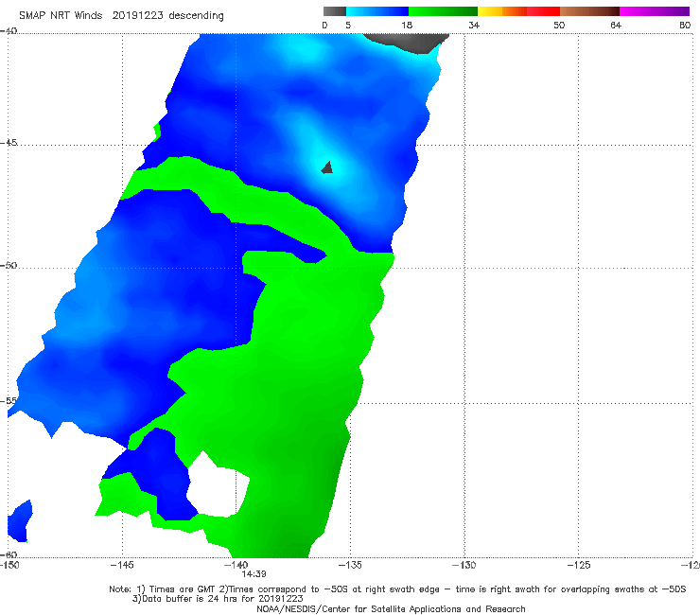The height and width of the screenshot is (615, 700).
Task: Click the longitude axis label "-135"
Action: click(x=350, y=566)
